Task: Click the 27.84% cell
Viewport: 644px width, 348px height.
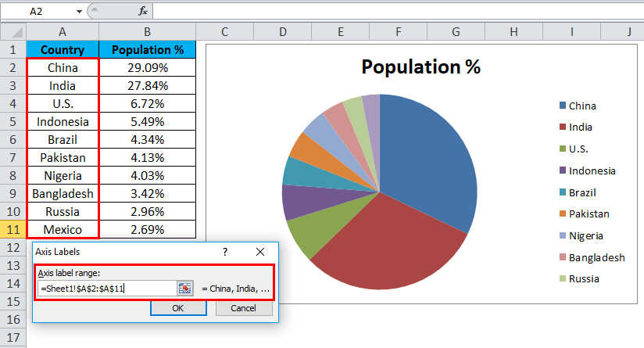Action: pyautogui.click(x=148, y=85)
